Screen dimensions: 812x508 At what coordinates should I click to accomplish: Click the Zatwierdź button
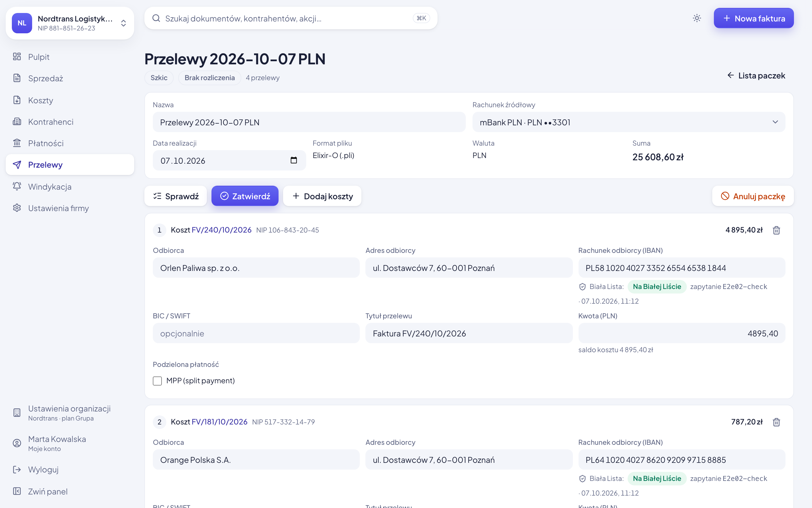245,196
